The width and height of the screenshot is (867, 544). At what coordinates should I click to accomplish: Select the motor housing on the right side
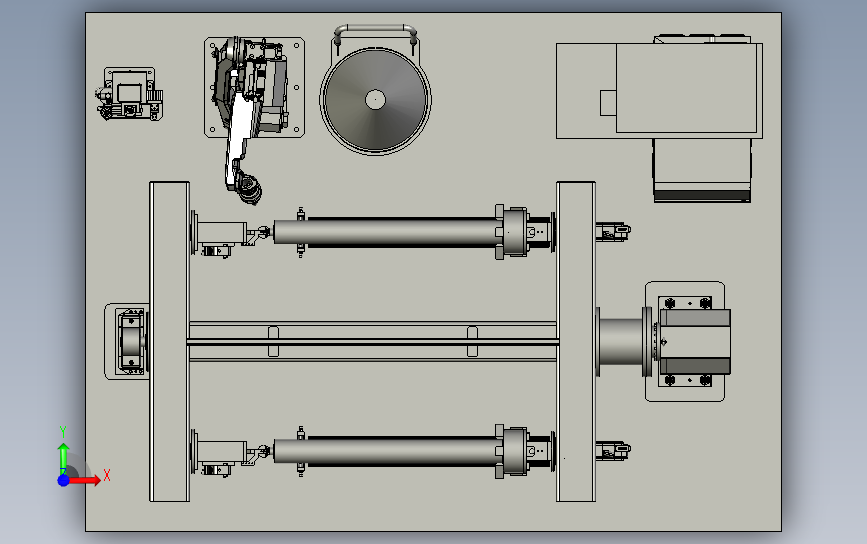click(x=695, y=342)
